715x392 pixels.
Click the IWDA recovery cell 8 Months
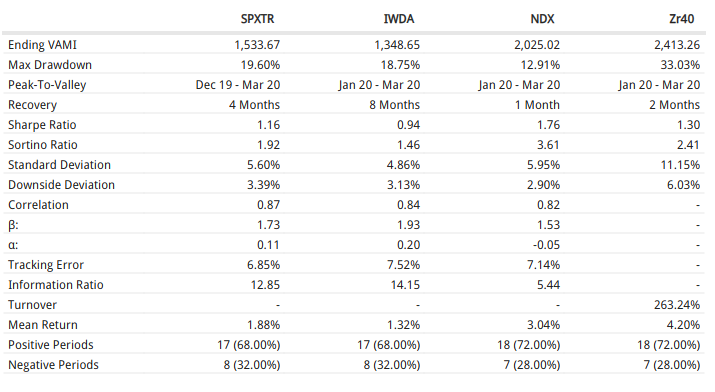tap(394, 105)
